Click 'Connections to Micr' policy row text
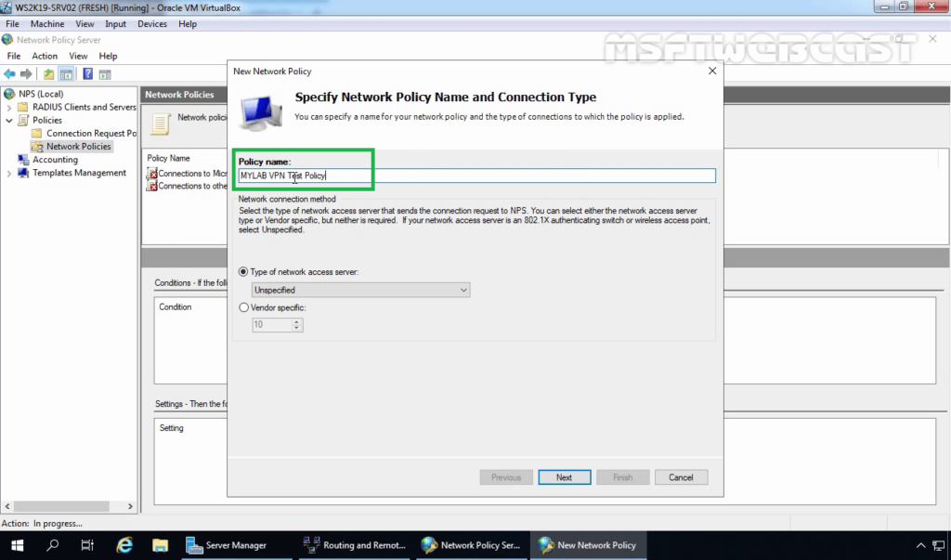Image resolution: width=951 pixels, height=560 pixels. coord(192,174)
